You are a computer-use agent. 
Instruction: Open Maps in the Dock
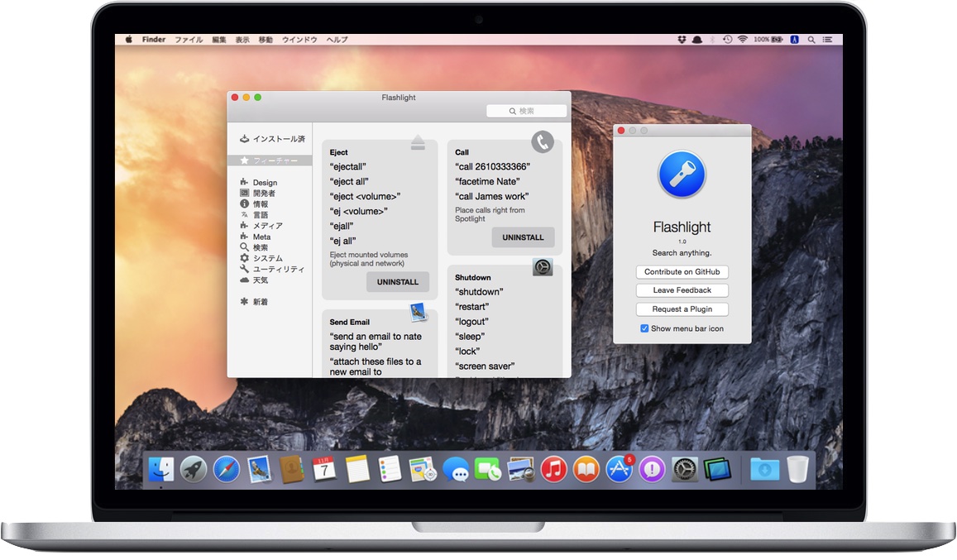(423, 470)
